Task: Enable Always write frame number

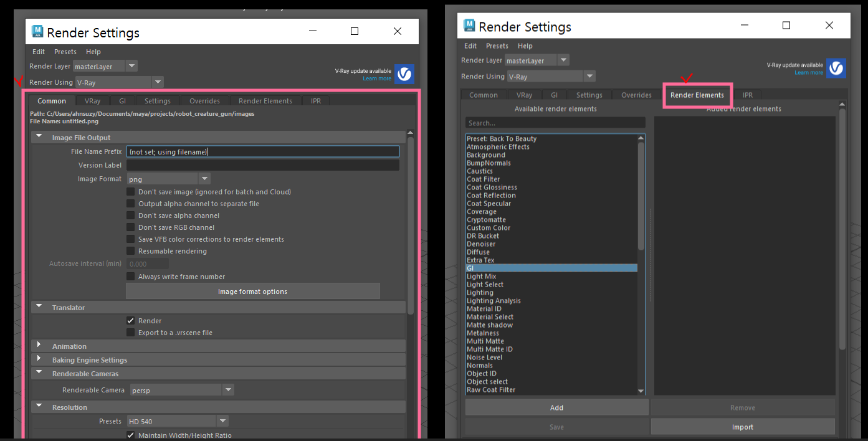Action: pos(131,277)
